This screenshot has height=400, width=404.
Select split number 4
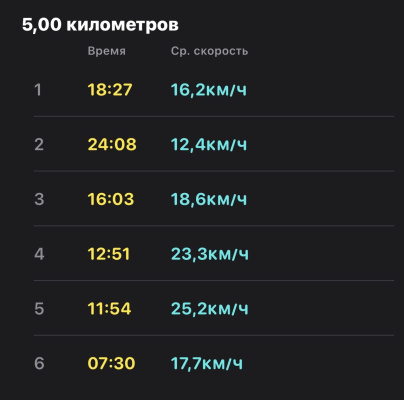(39, 254)
